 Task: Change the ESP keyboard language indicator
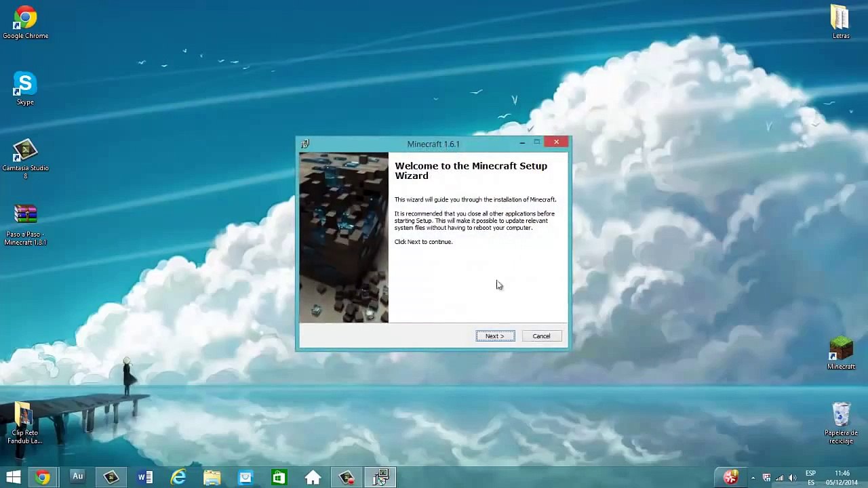[x=810, y=477]
